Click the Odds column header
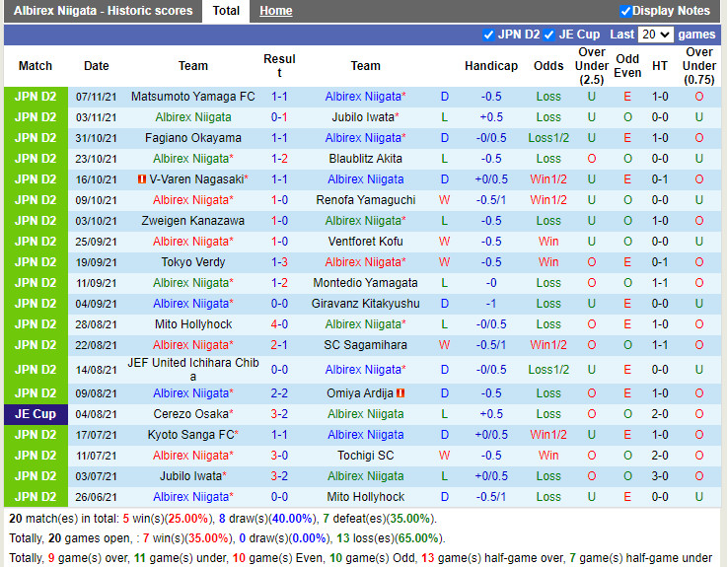728x567 pixels. 548,66
